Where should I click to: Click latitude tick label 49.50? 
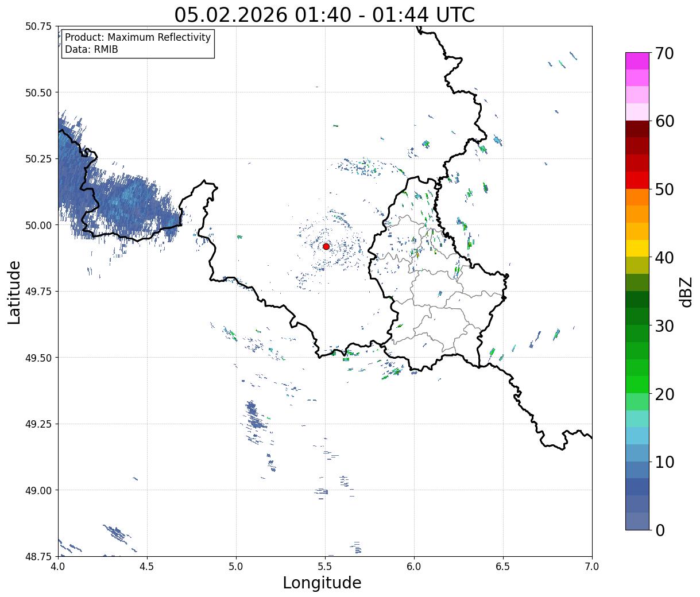[38, 358]
